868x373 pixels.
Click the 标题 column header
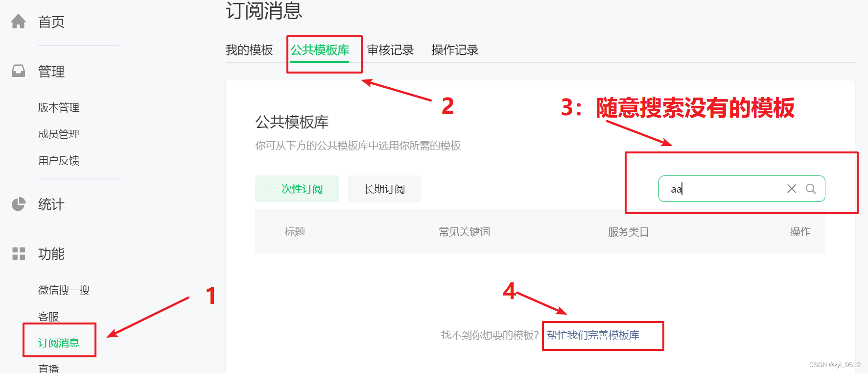(x=295, y=232)
